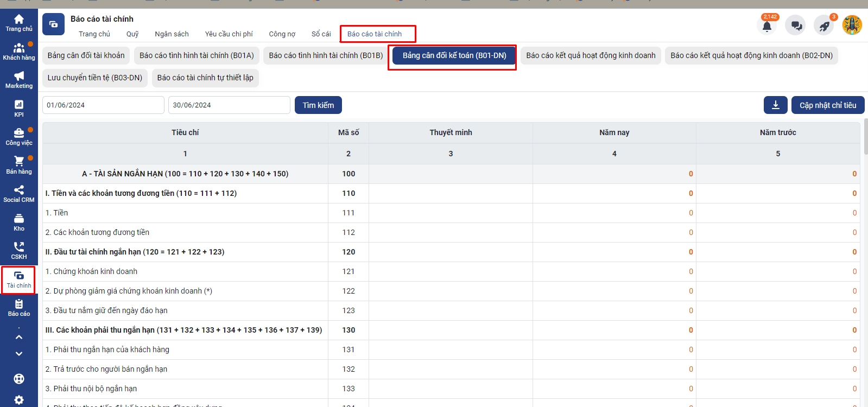Click the table's vertical scrollbar
Image resolution: width=868 pixels, height=407 pixels.
point(865,138)
